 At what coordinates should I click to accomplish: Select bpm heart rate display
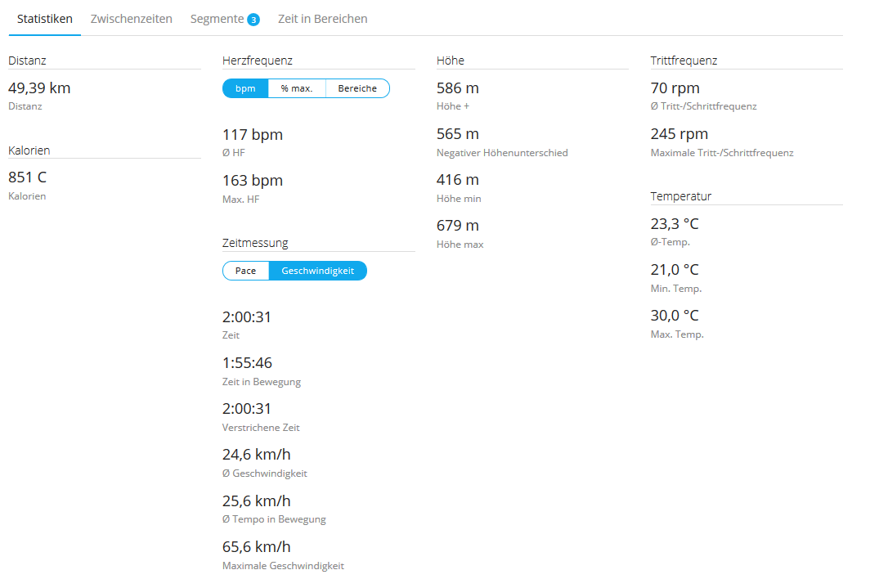[x=245, y=88]
